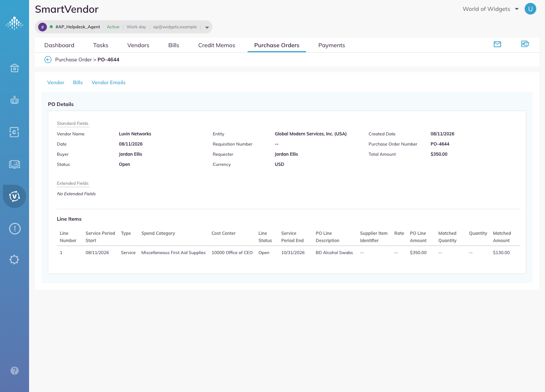Click the entity Global Modern Services, Inc. (USA)
Screen dimensions: 545x392
[311, 134]
